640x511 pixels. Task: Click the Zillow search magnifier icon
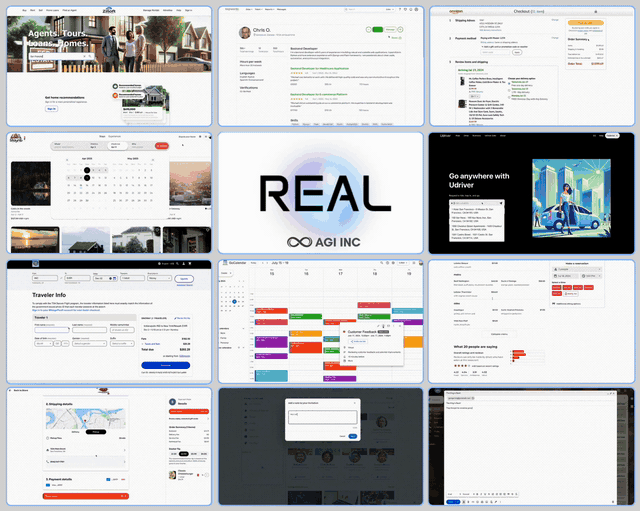[90, 56]
